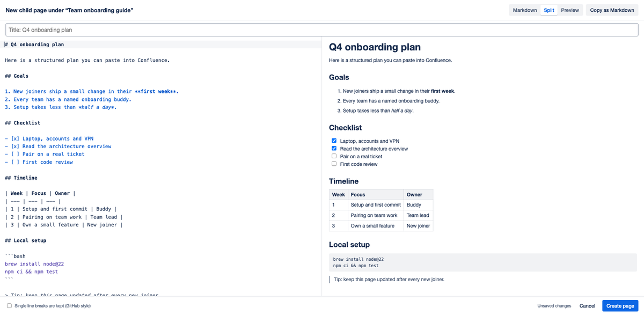Click the '## Local setup' editor line

25,240
